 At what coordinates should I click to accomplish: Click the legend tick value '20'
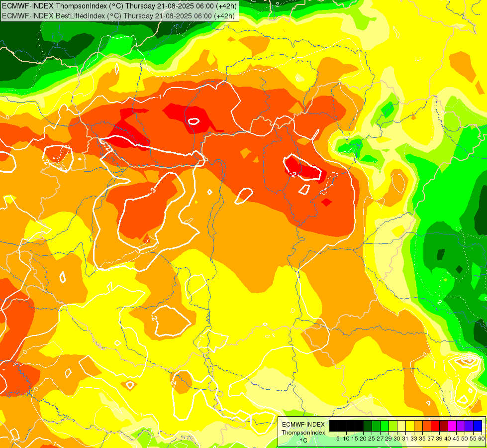click(x=363, y=439)
